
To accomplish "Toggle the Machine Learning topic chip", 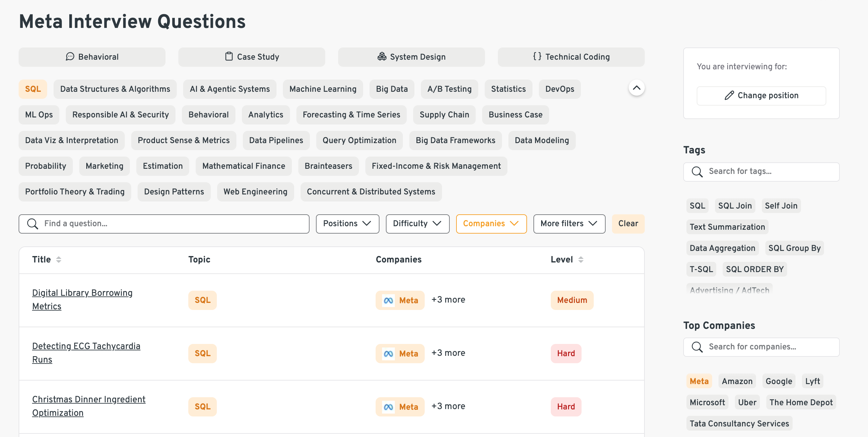I will 322,89.
